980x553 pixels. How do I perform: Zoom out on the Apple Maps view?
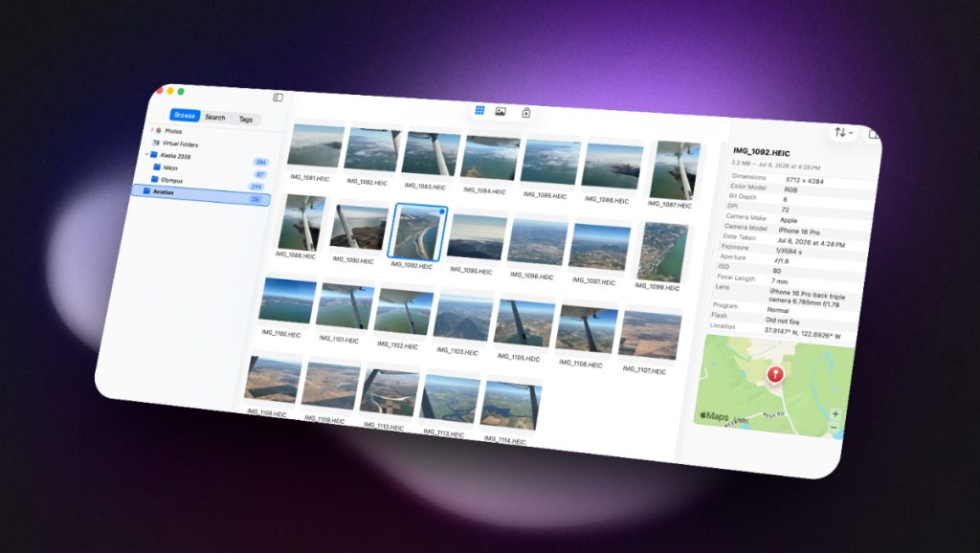pyautogui.click(x=834, y=428)
